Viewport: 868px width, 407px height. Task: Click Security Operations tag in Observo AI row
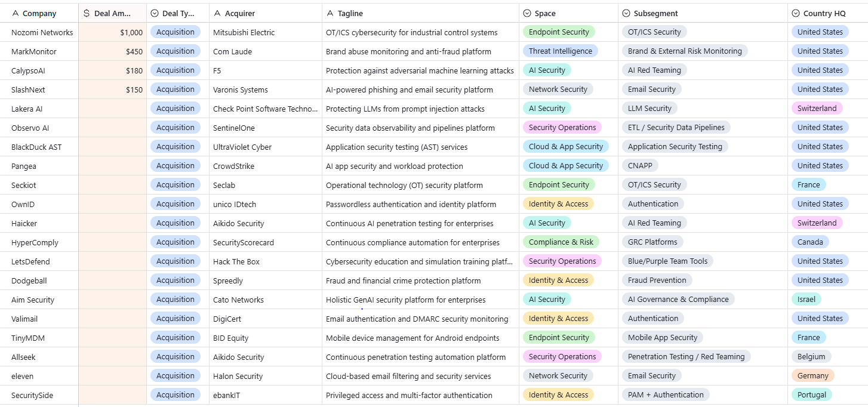tap(562, 128)
